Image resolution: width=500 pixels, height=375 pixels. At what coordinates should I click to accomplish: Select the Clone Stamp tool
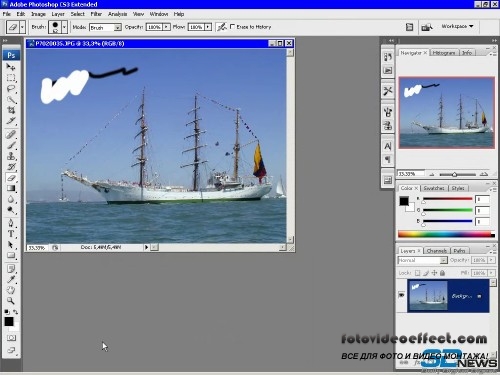[x=11, y=156]
